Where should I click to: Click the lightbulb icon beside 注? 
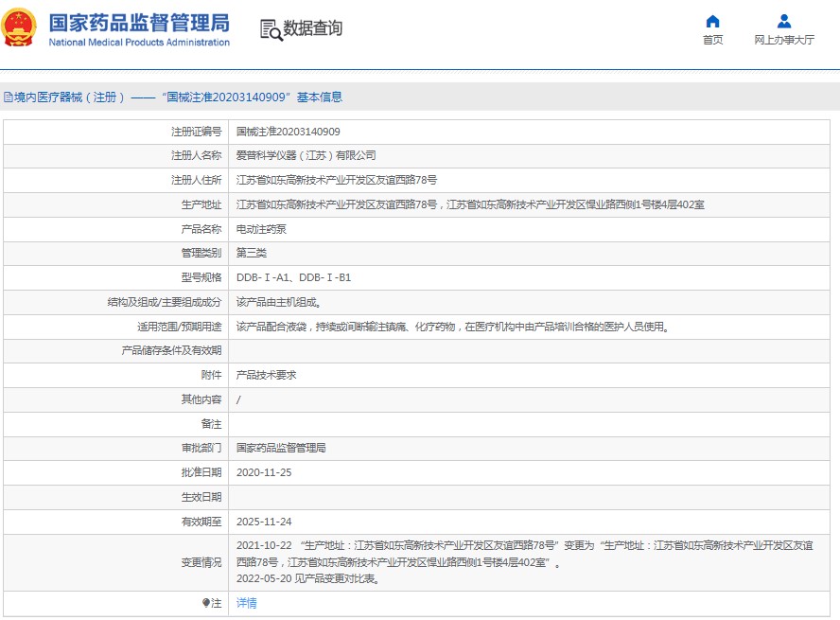click(x=205, y=603)
